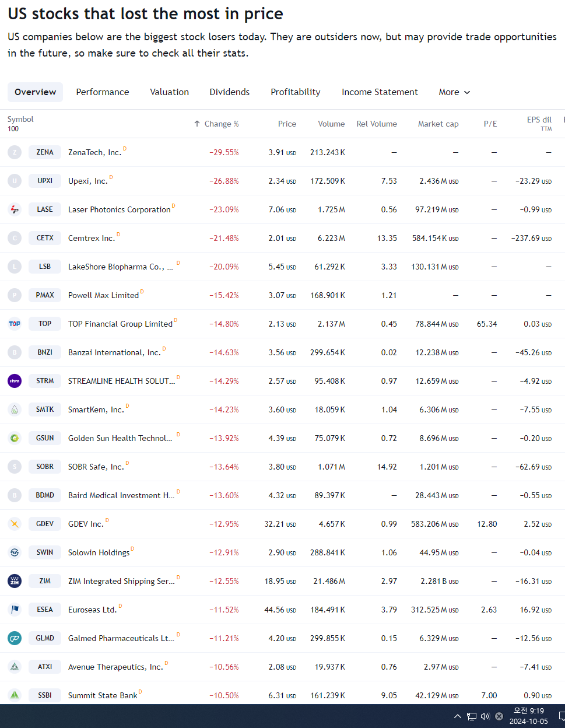Open Avenue Therapeutics, Inc. company name

[x=115, y=667]
